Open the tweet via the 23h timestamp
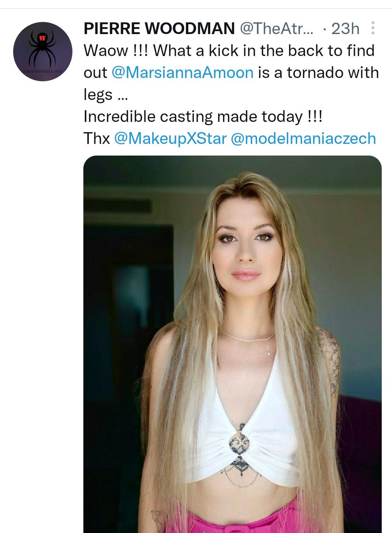 (345, 29)
